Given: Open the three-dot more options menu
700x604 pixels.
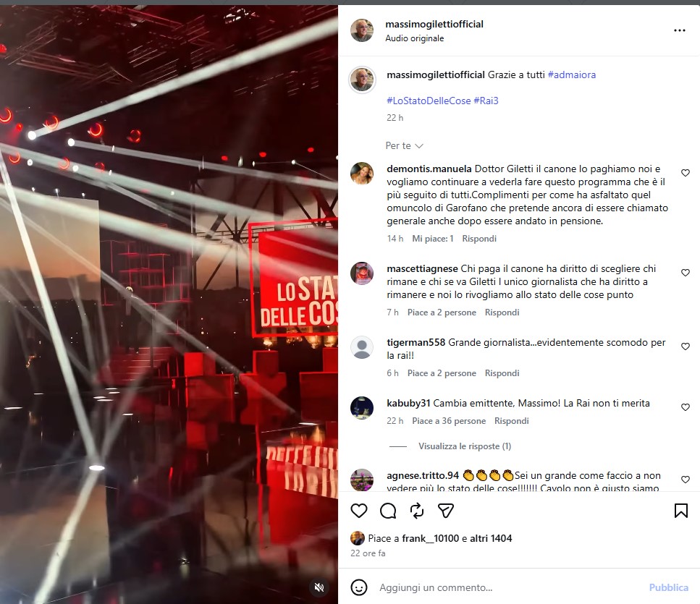Looking at the screenshot, I should point(680,30).
